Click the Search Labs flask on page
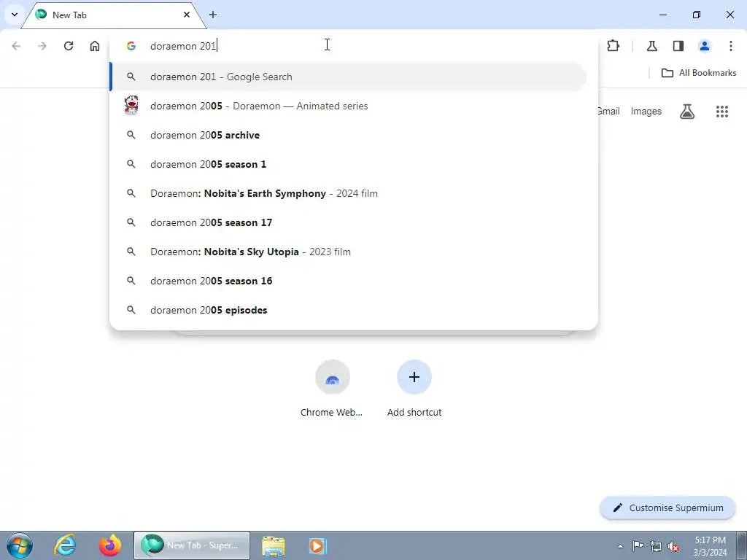 (687, 112)
